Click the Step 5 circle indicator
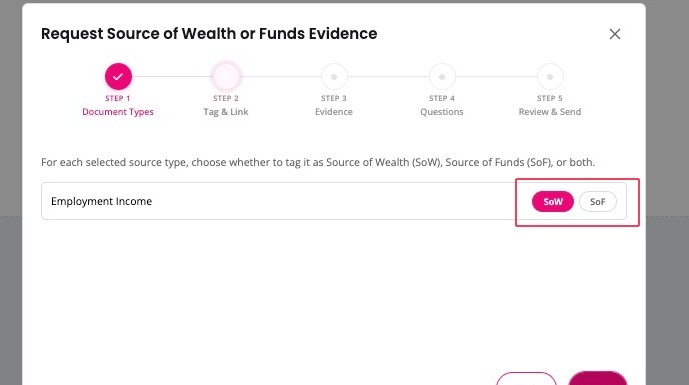 point(550,76)
